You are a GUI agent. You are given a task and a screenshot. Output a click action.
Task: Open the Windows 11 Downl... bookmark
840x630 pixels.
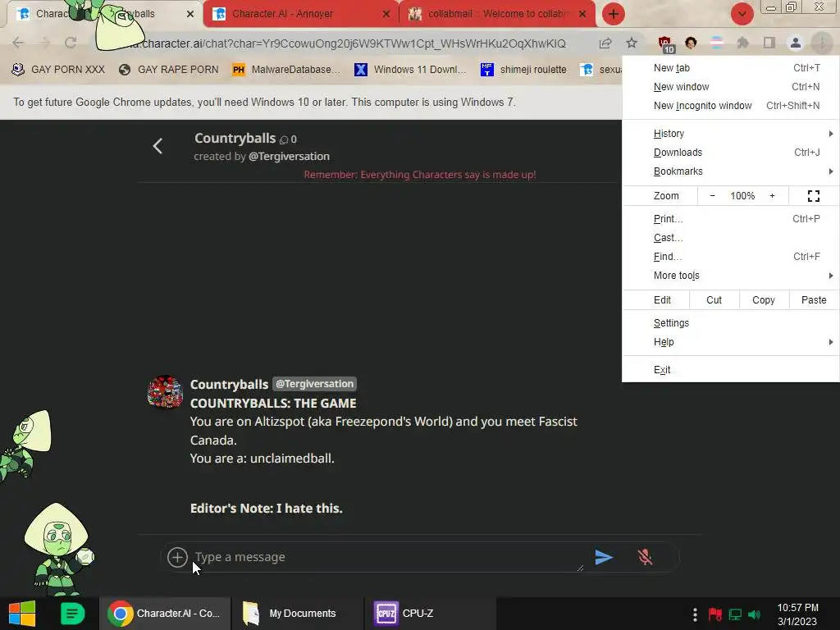pos(410,70)
